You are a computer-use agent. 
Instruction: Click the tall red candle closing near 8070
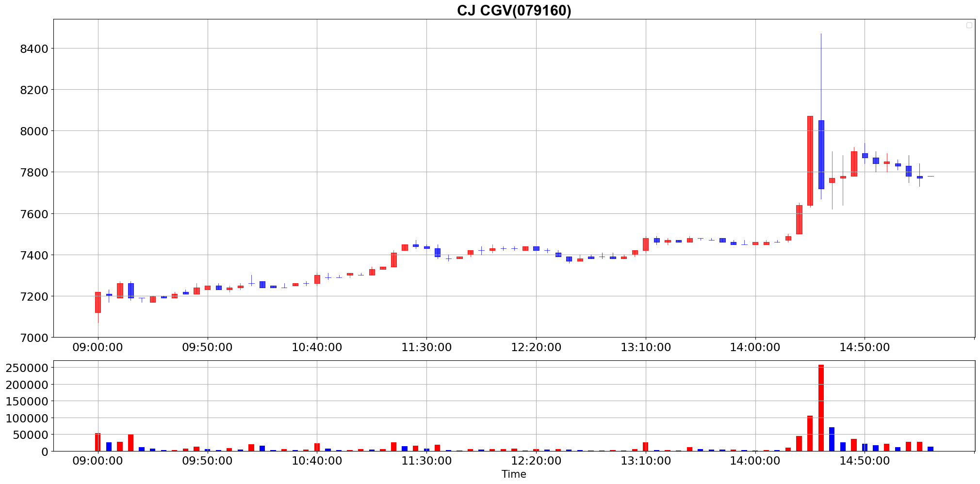tap(810, 161)
